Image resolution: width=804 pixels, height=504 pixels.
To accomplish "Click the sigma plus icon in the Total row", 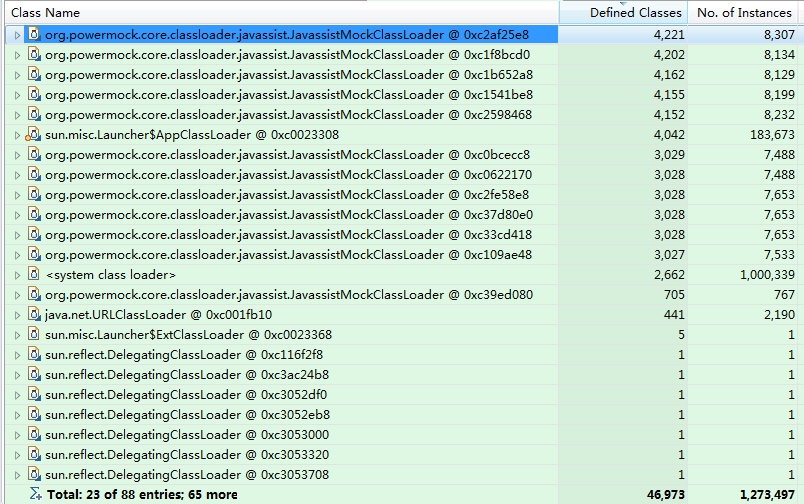I will pyautogui.click(x=35, y=494).
